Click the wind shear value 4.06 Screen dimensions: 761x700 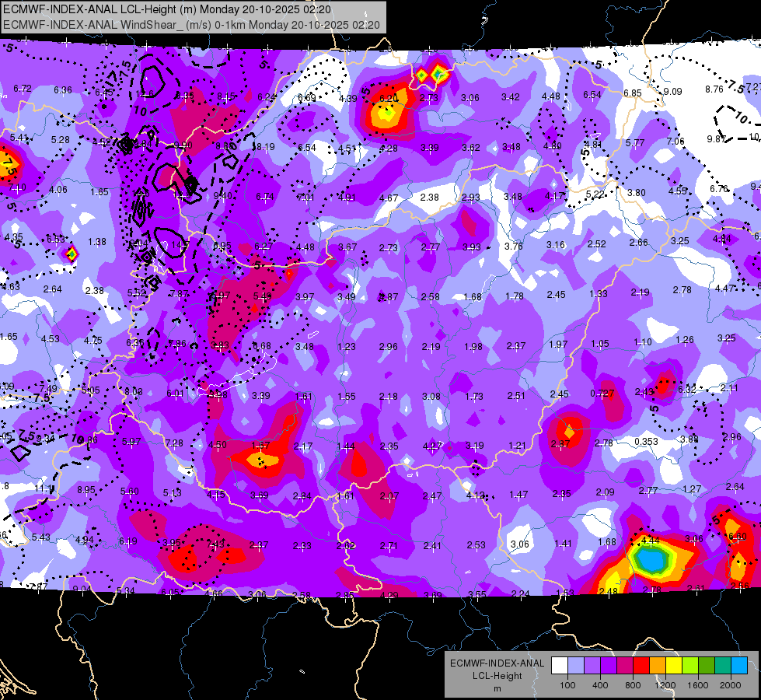tap(58, 190)
